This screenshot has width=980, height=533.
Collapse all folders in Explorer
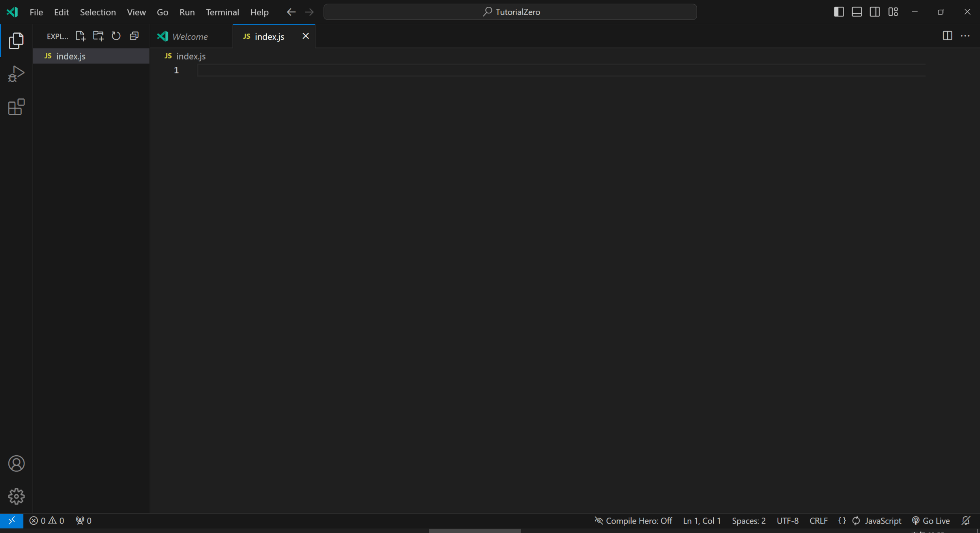(x=134, y=36)
